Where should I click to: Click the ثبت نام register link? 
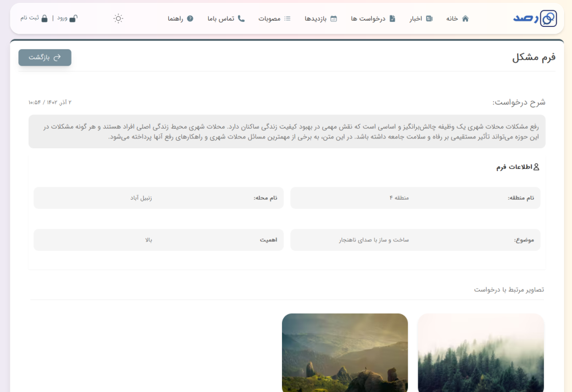[x=30, y=18]
